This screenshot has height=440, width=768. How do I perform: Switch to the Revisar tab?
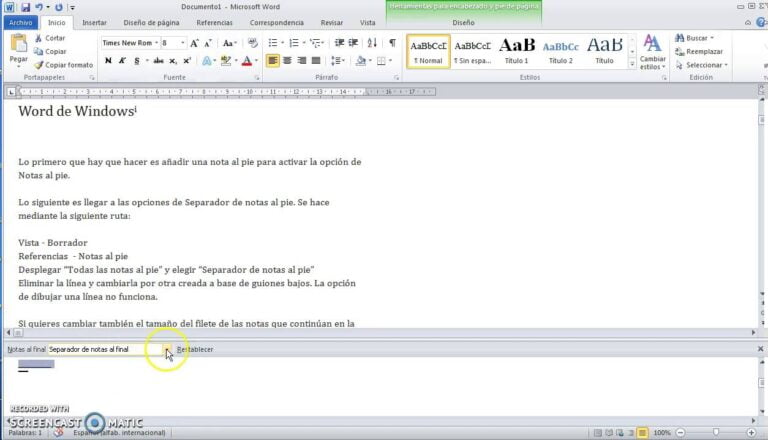[x=332, y=23]
